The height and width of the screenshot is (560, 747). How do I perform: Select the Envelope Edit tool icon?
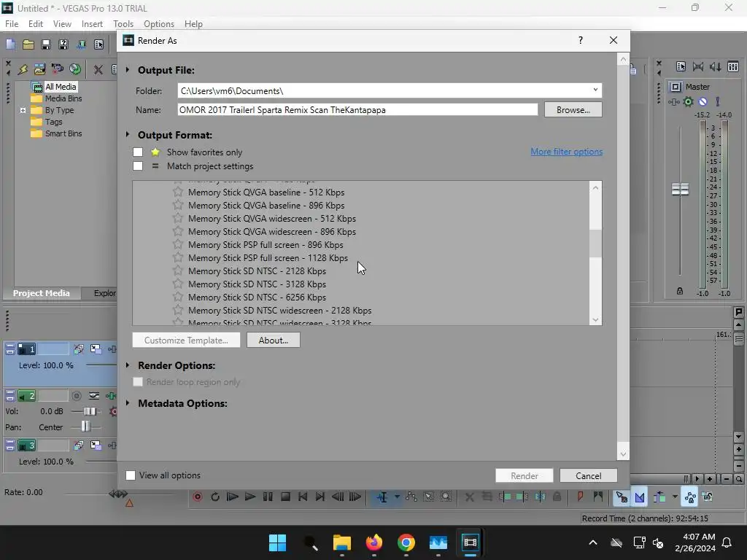click(x=411, y=497)
